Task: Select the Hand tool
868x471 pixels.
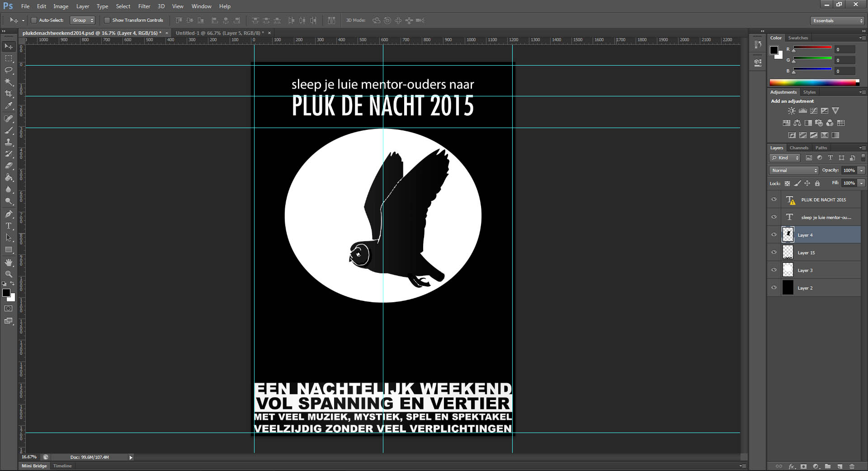Action: click(x=9, y=262)
